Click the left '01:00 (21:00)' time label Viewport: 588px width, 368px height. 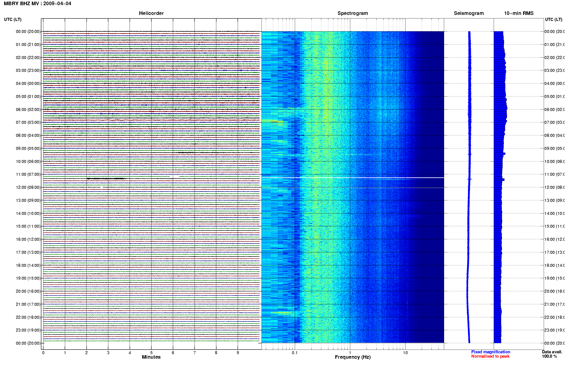click(28, 44)
